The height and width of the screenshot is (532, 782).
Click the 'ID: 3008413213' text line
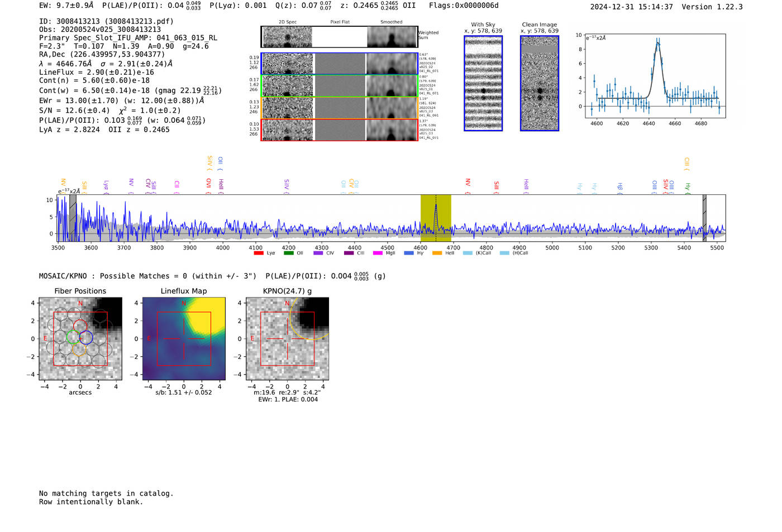pyautogui.click(x=106, y=21)
